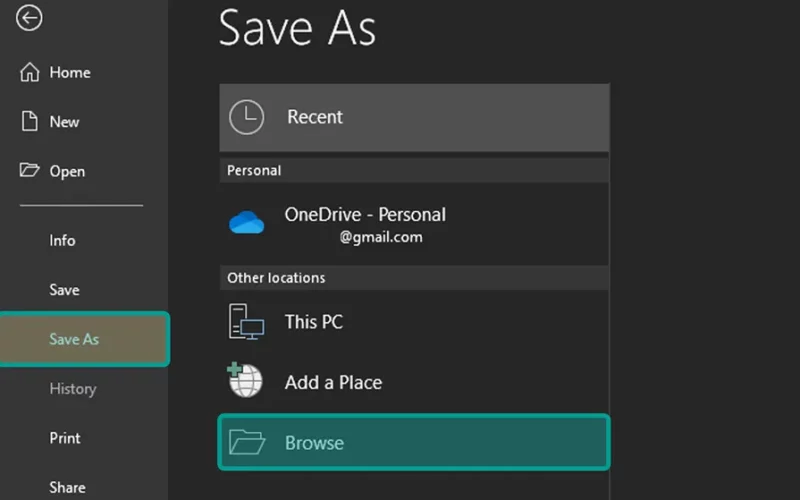The image size is (800, 500).
Task: Click the Browse folder icon
Action: tap(247, 442)
